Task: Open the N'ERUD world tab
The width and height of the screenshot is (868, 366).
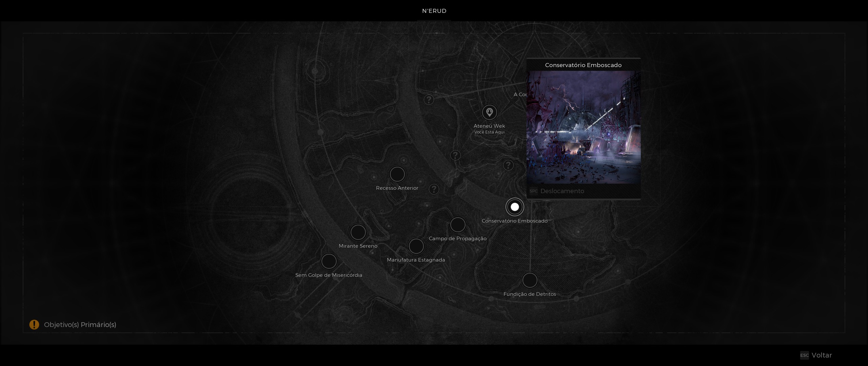Action: click(434, 11)
